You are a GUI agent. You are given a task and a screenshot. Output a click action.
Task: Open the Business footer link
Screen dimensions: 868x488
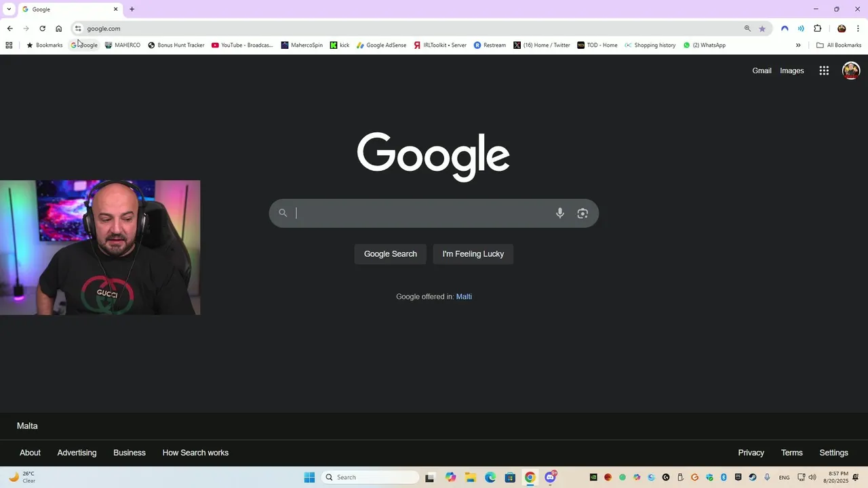130,453
